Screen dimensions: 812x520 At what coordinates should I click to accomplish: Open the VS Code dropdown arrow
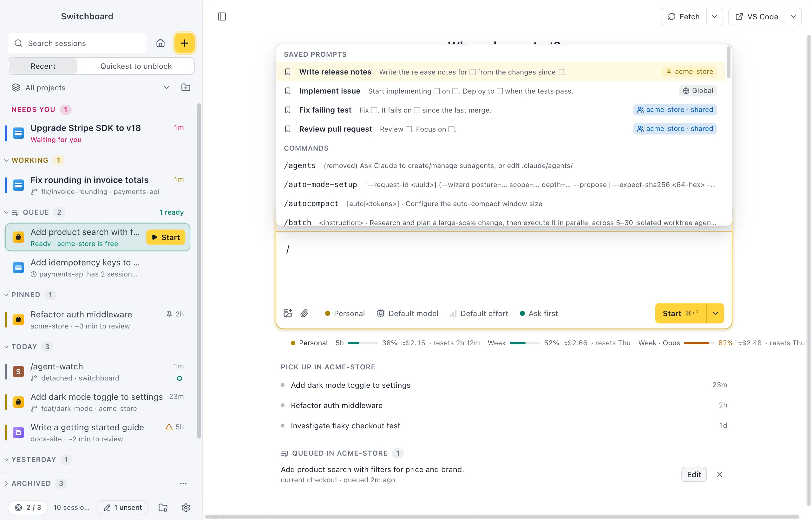point(793,16)
